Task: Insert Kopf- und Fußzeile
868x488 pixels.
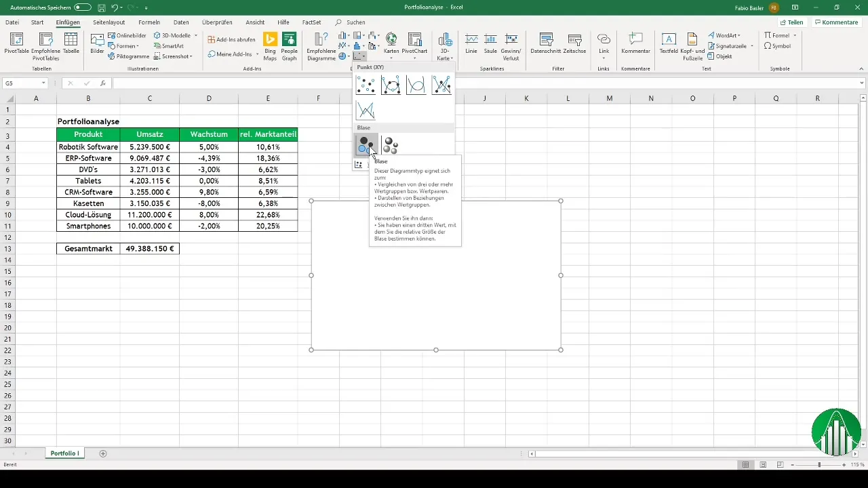Action: tap(692, 46)
